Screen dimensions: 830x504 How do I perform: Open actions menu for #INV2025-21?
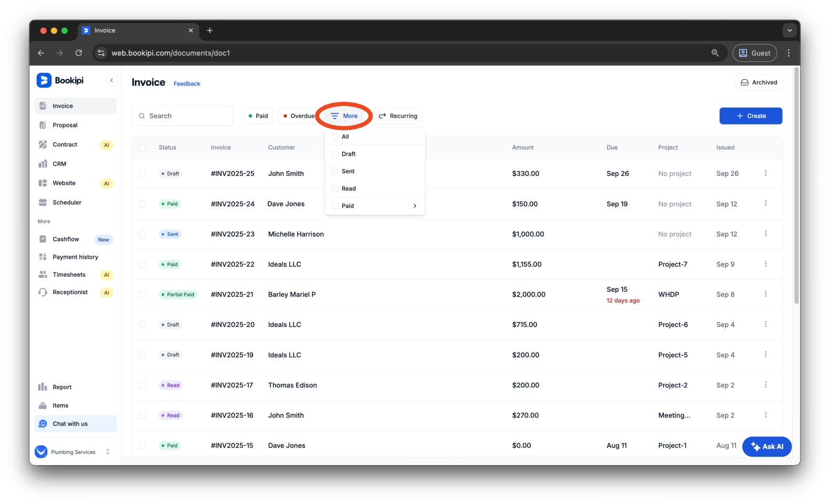(x=765, y=294)
